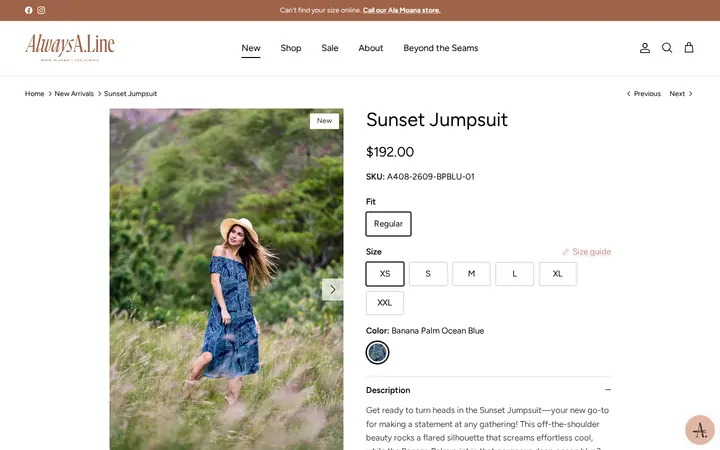This screenshot has width=720, height=450.
Task: Select size XXL
Action: pyautogui.click(x=385, y=303)
